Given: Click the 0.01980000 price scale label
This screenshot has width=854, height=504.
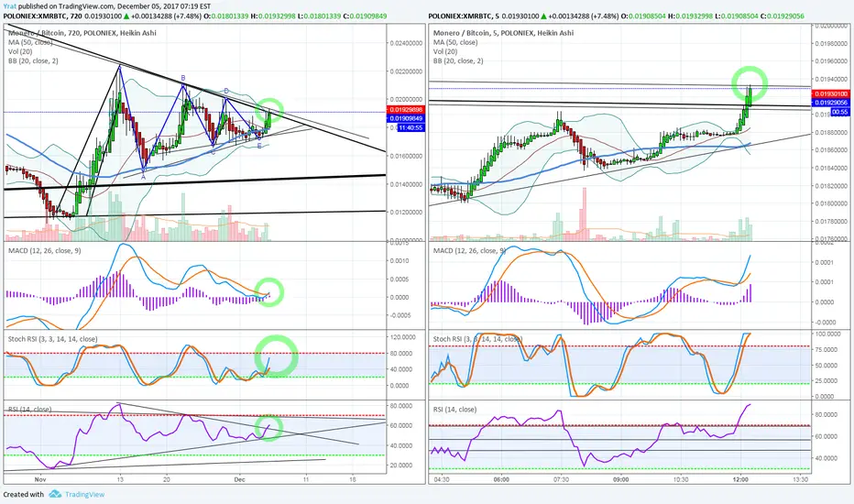Looking at the screenshot, I should 832,43.
